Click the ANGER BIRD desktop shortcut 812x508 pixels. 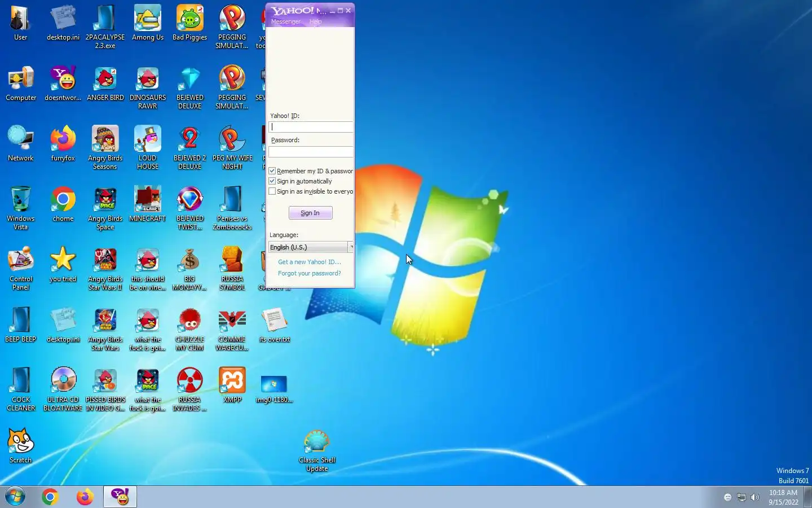pyautogui.click(x=105, y=84)
